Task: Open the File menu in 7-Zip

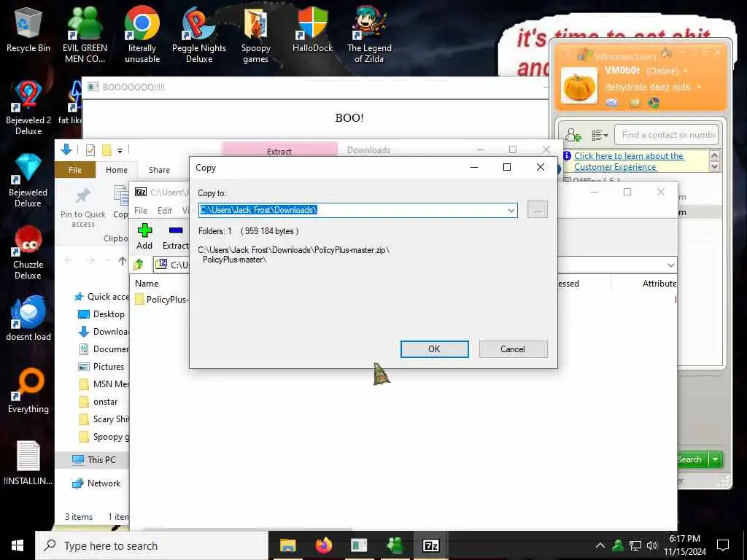Action: [141, 211]
